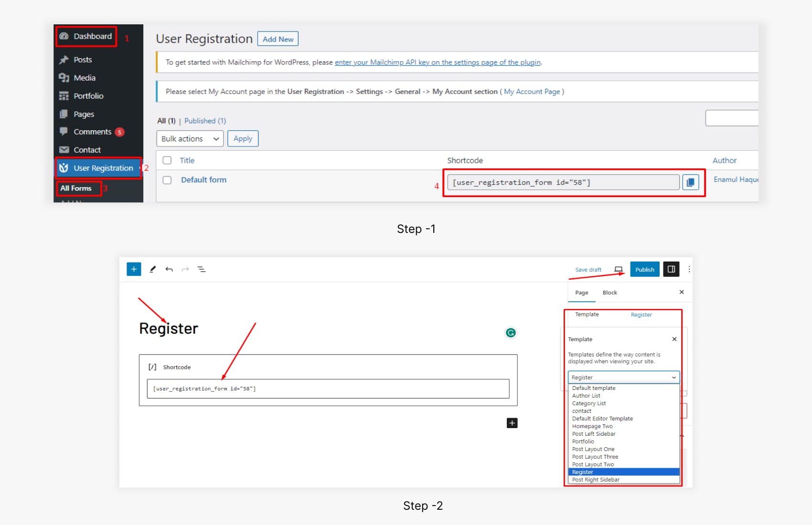Image resolution: width=812 pixels, height=525 pixels.
Task: Click the Preview laptop icon
Action: click(619, 270)
